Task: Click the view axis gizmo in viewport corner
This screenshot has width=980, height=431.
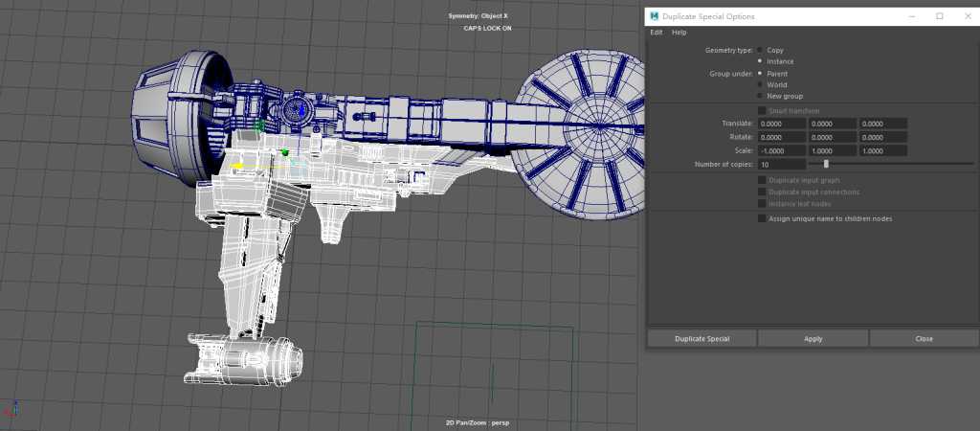Action: [11, 409]
